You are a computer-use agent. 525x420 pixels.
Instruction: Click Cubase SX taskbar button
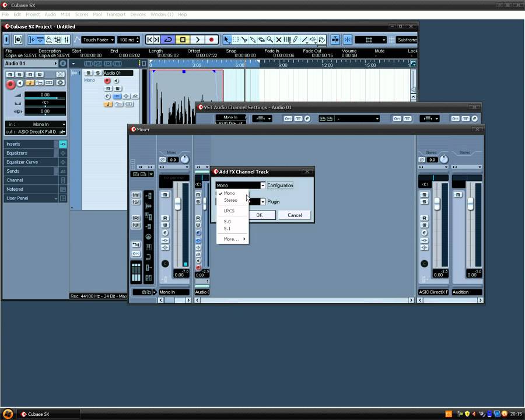tap(48, 414)
